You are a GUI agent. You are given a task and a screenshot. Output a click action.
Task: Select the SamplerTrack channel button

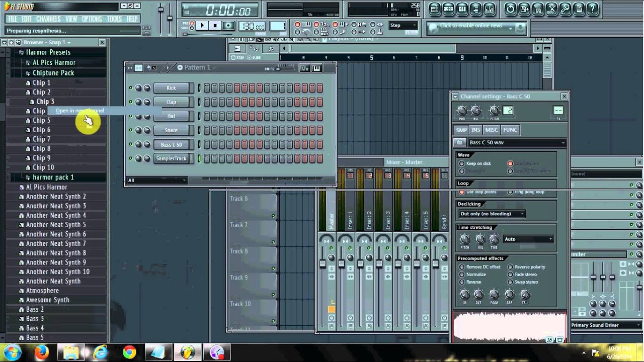172,158
